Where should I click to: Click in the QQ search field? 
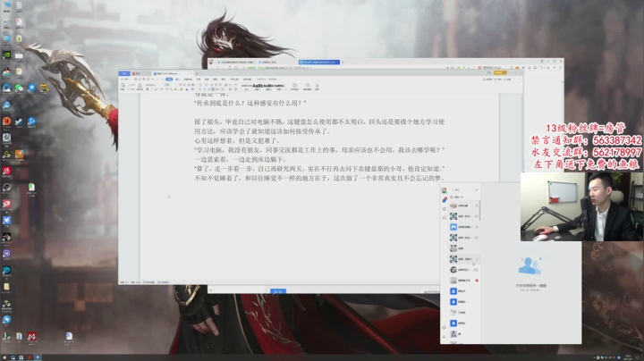(x=462, y=190)
